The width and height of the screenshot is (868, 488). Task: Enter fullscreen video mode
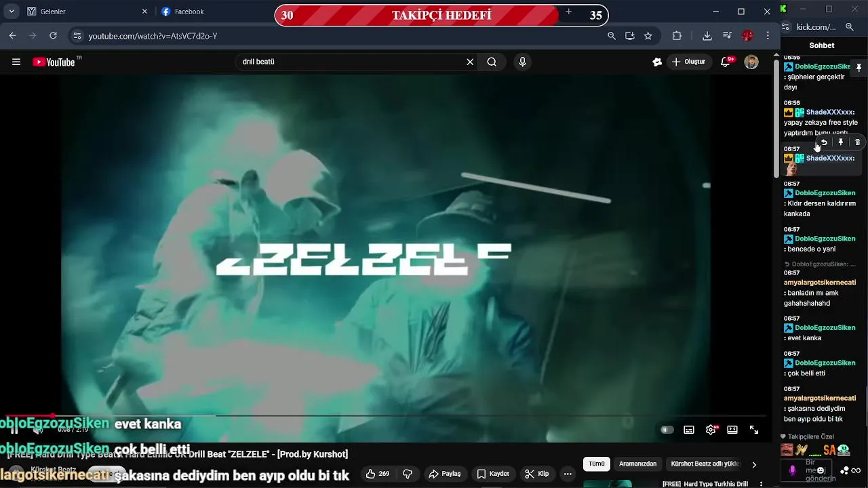(754, 430)
